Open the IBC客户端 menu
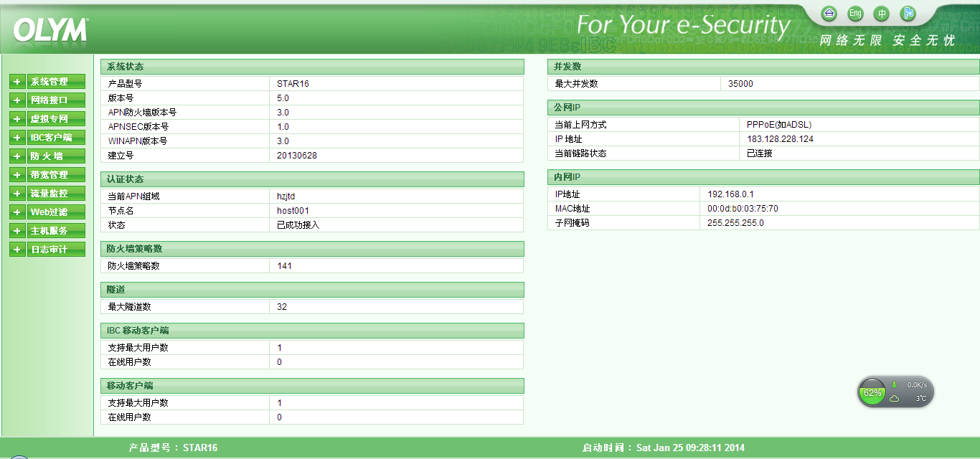980x459 pixels. coord(56,138)
